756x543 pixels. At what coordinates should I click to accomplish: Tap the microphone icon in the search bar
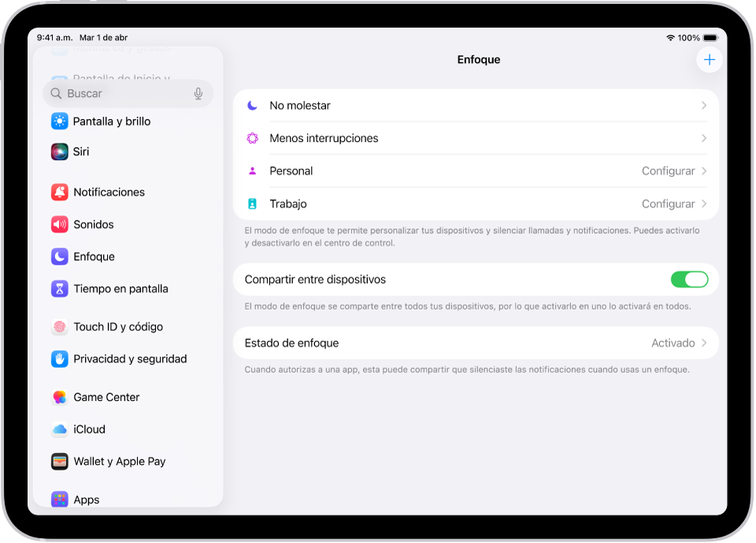[x=198, y=93]
